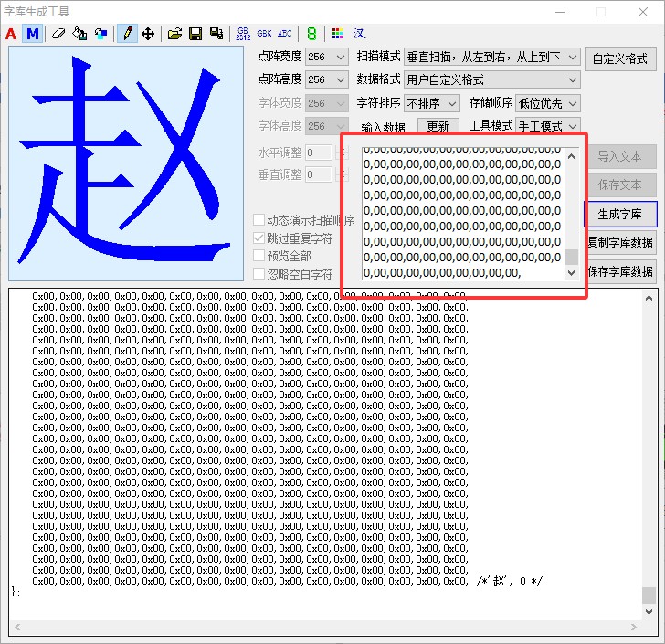
Task: Click the 复制字库数据 button
Action: pyautogui.click(x=620, y=242)
